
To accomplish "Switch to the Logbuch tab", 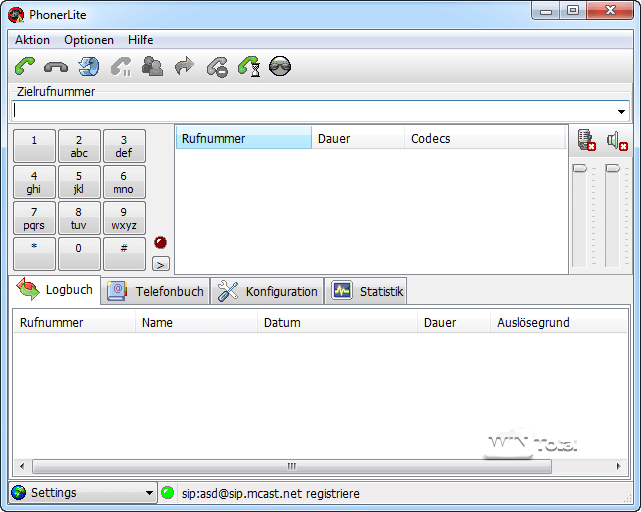I will coord(54,290).
